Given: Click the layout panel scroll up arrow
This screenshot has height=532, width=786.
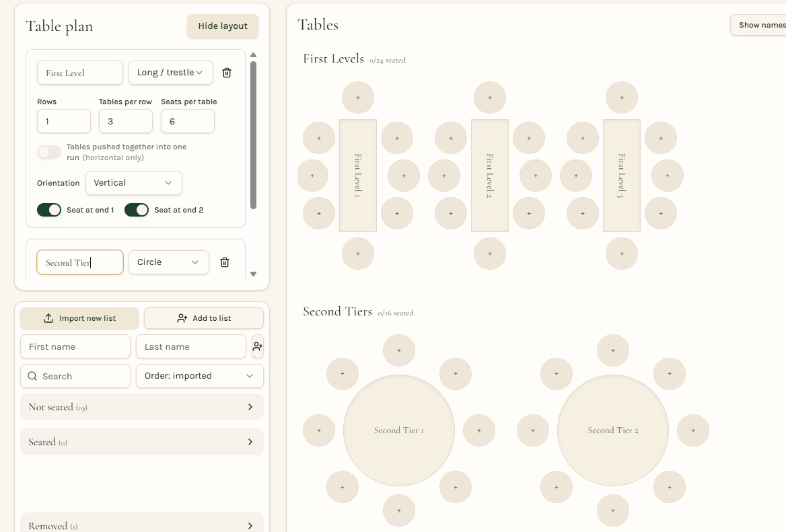Looking at the screenshot, I should [x=253, y=54].
